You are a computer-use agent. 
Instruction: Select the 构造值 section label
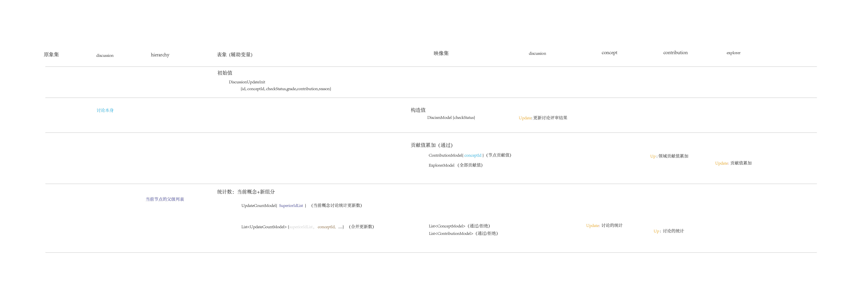coord(418,110)
